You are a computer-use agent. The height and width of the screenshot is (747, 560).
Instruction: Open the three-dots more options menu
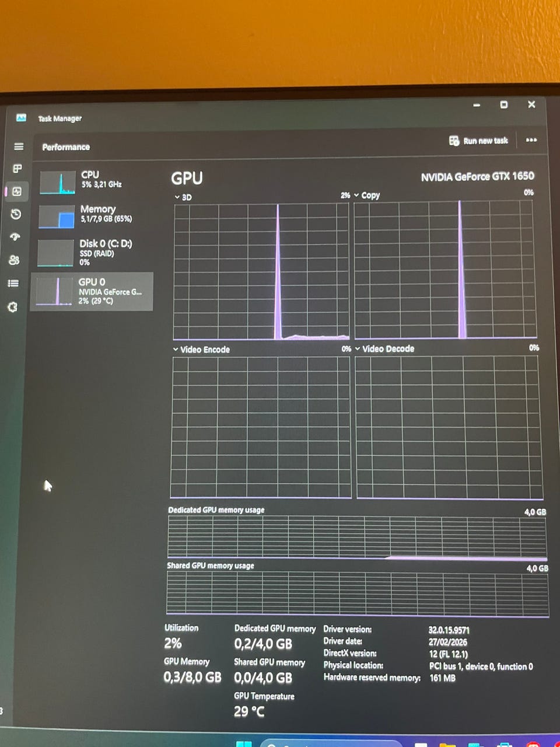[531, 140]
